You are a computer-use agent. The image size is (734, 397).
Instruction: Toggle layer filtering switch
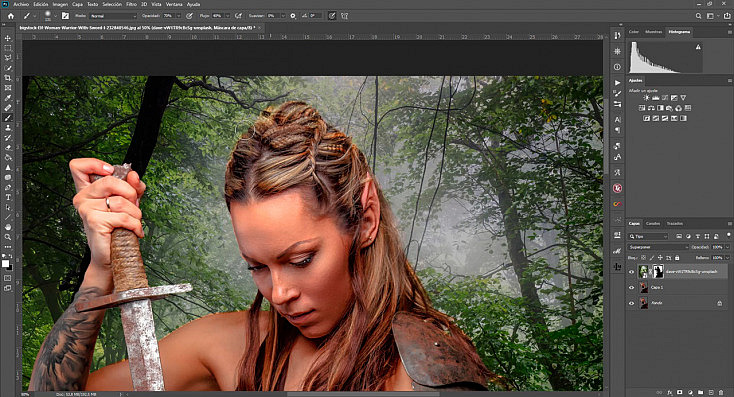(x=728, y=235)
